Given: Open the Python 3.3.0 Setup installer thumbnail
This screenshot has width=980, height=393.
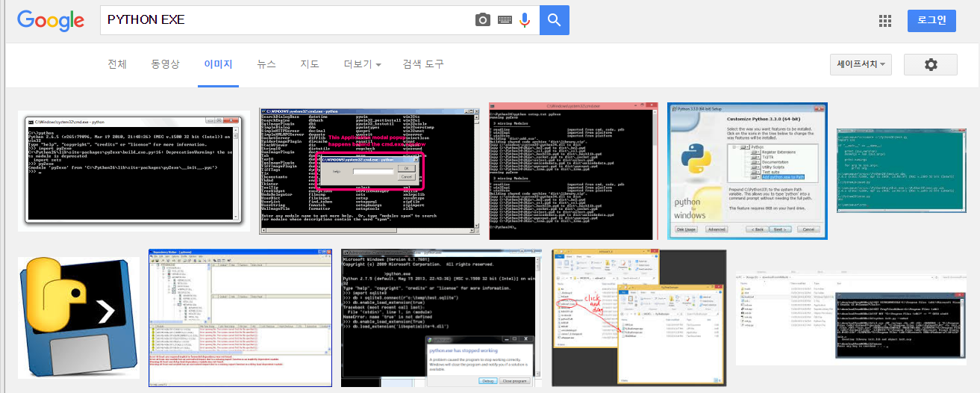Looking at the screenshot, I should pyautogui.click(x=746, y=171).
